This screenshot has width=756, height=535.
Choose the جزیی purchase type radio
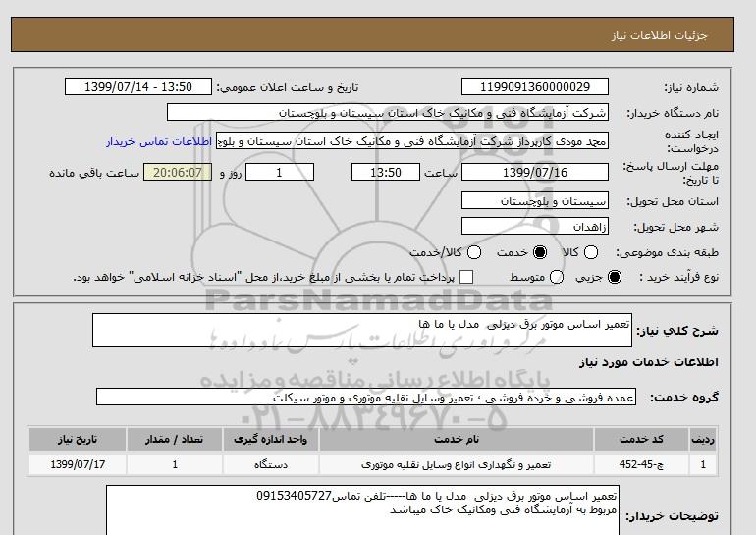point(615,277)
